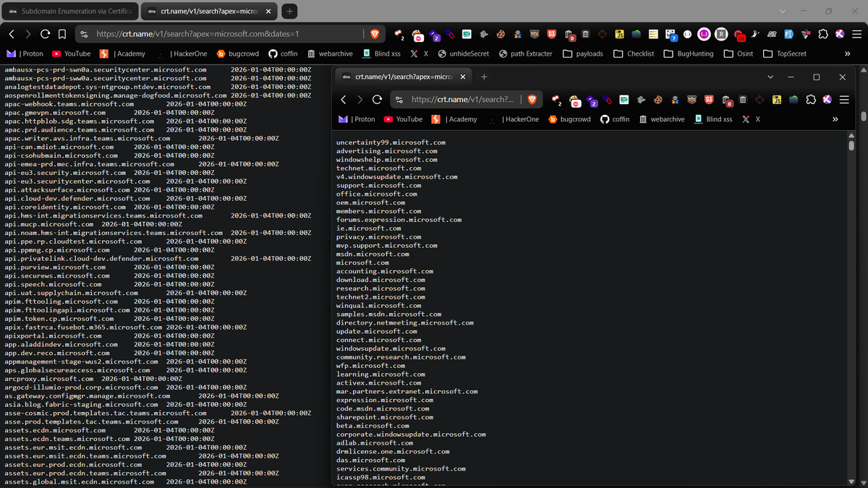
Task: Open the cookie extension in the back window's toolbar
Action: [x=501, y=34]
